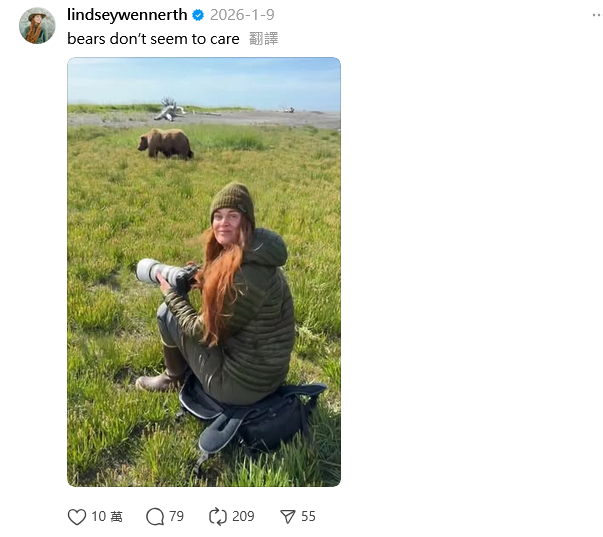
Task: Click the bear in the video
Action: tap(165, 143)
